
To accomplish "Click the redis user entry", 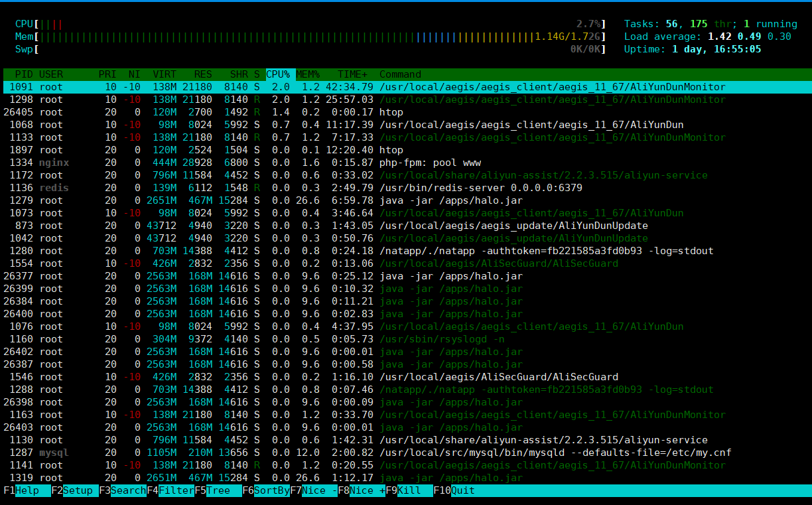I will (x=54, y=188).
